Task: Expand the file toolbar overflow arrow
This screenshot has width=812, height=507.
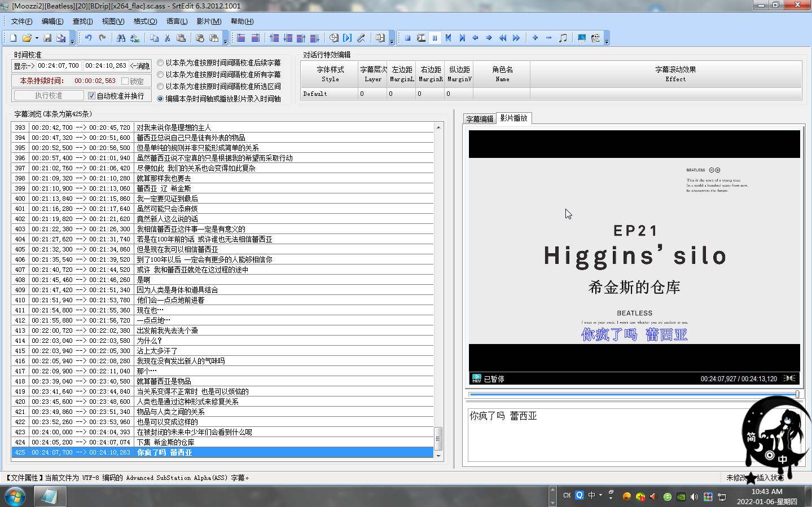Action: pyautogui.click(x=73, y=39)
